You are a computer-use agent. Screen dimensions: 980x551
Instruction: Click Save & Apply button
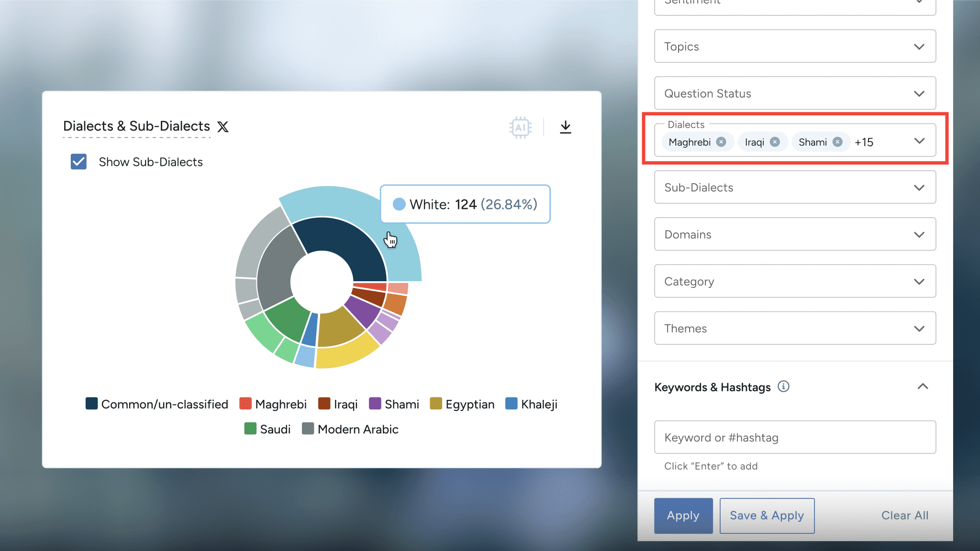[767, 516]
